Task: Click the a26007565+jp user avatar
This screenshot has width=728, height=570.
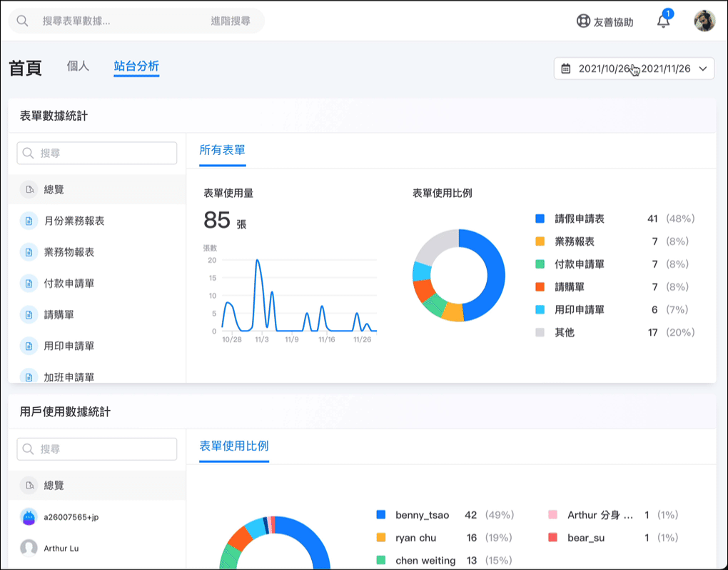Action: pos(29,517)
